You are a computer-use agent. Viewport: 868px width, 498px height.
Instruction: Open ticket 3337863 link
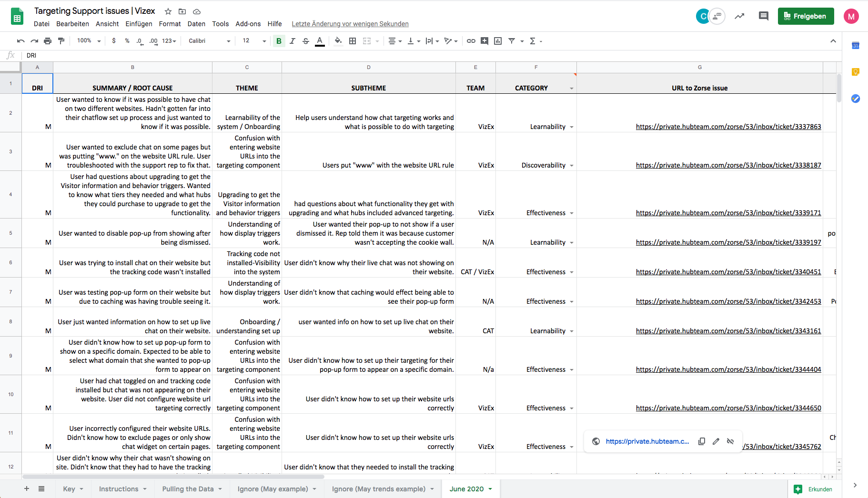point(728,127)
